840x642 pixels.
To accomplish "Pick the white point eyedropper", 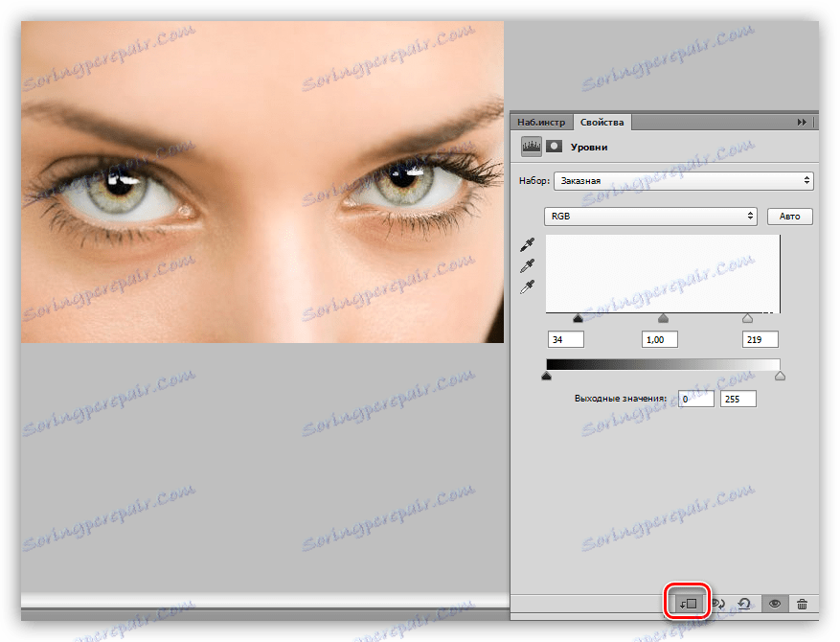I will pyautogui.click(x=527, y=287).
